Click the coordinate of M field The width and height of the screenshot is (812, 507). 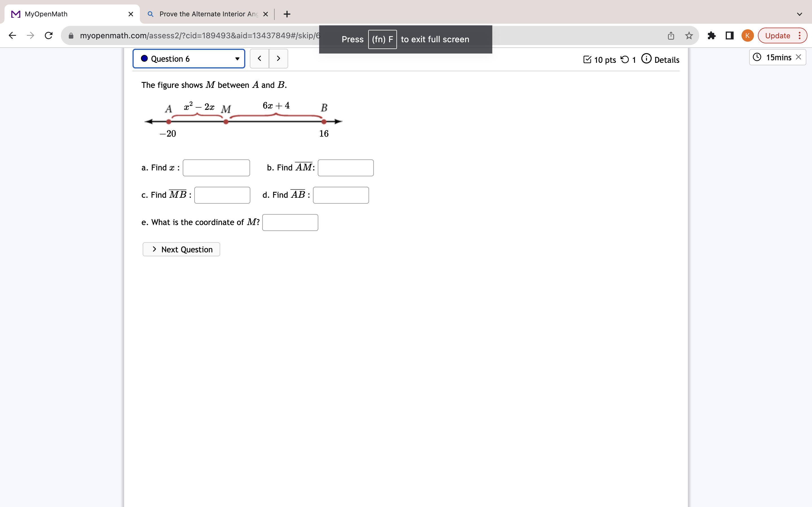[x=290, y=222]
